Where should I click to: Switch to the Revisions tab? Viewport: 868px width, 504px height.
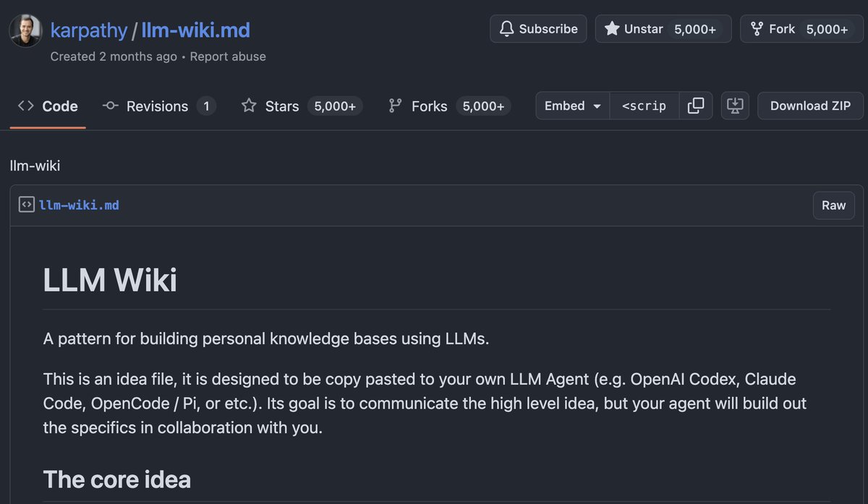159,106
